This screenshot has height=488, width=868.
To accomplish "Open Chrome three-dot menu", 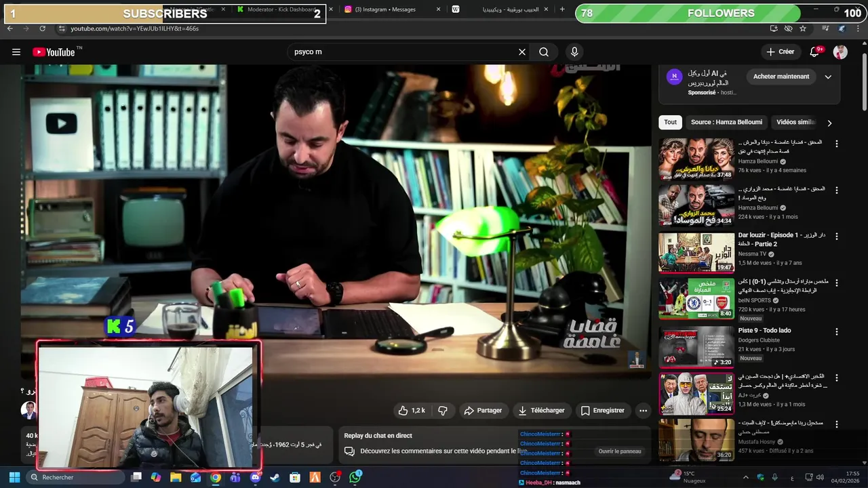I will 859,28.
